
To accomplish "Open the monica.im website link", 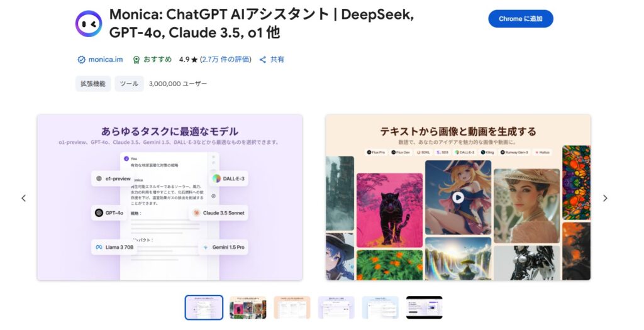I will pos(106,60).
